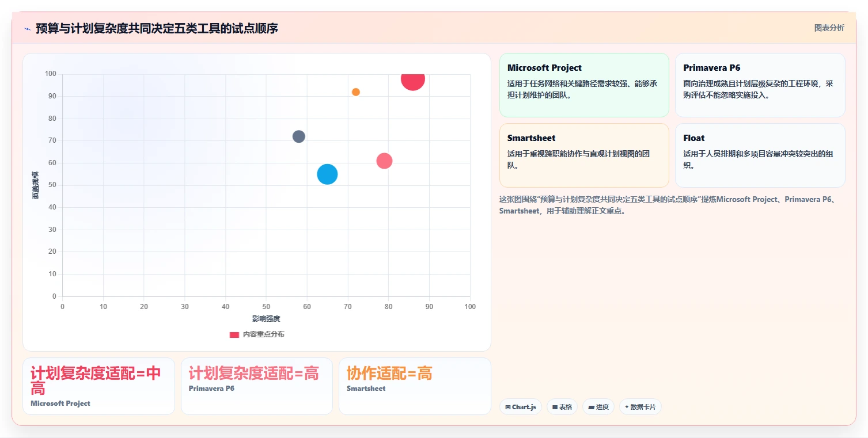
Task: Click the summary paragraph starting 这张图围绕
Action: 672,205
